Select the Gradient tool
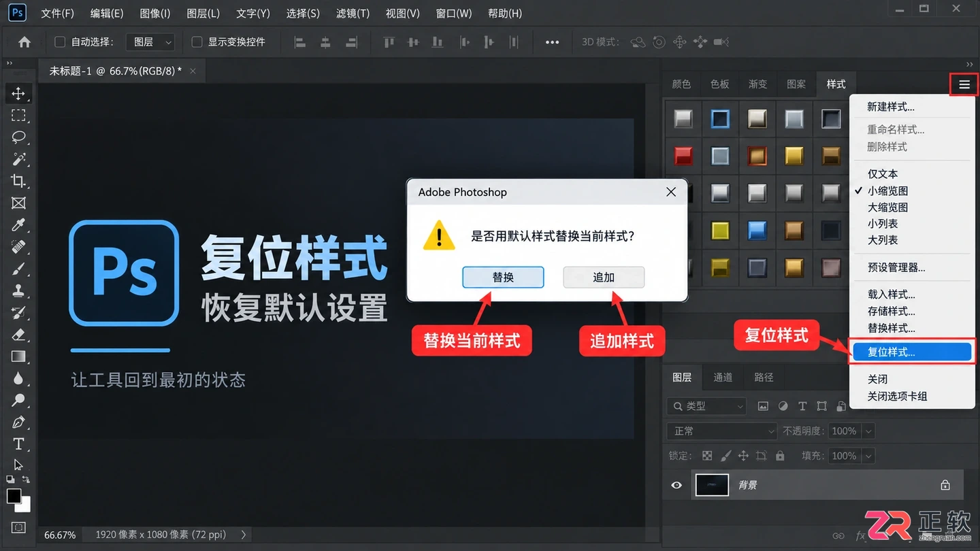Screen dimensions: 980x551 click(18, 356)
